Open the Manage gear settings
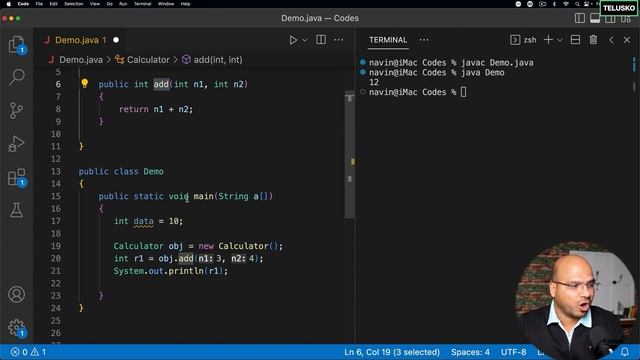 tap(16, 327)
